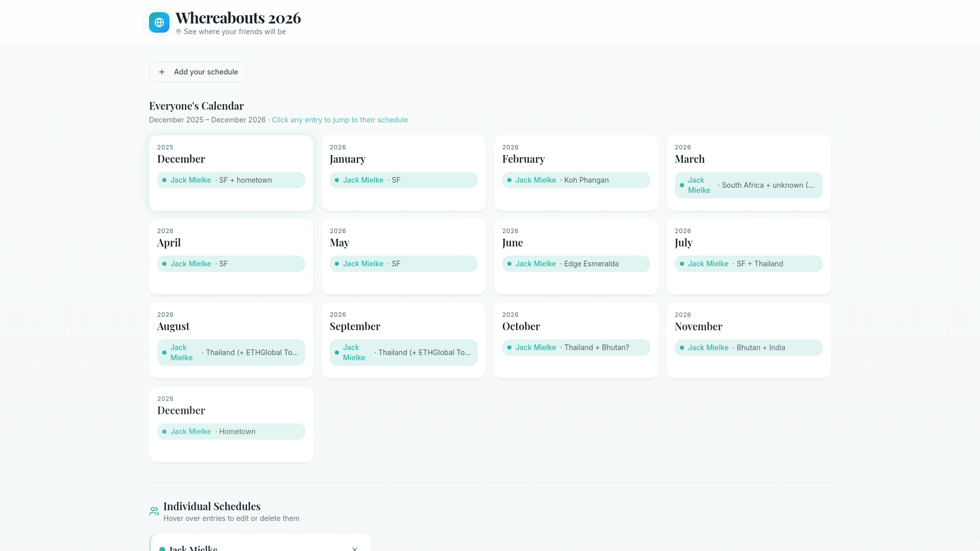
Task: Click Jack Mielke link in January SF entry
Action: point(363,180)
